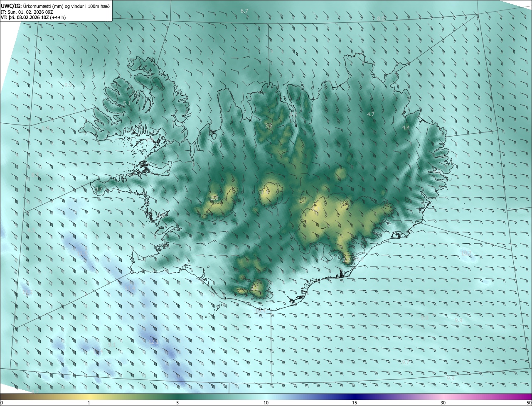Select the colorbar tick label 5
This screenshot has height=406, width=532.
(177, 403)
